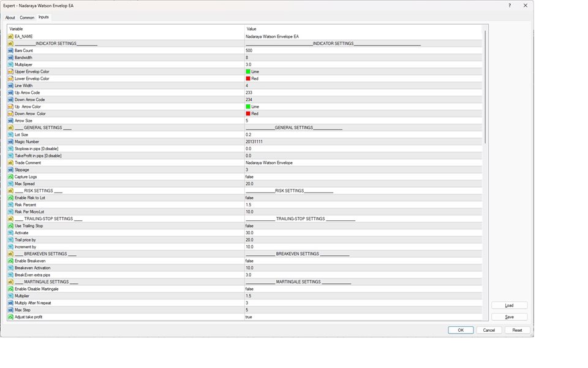Viewport: 588px width, 368px height.
Task: Click the Red swatch for Lower Envelop Color
Action: point(248,79)
